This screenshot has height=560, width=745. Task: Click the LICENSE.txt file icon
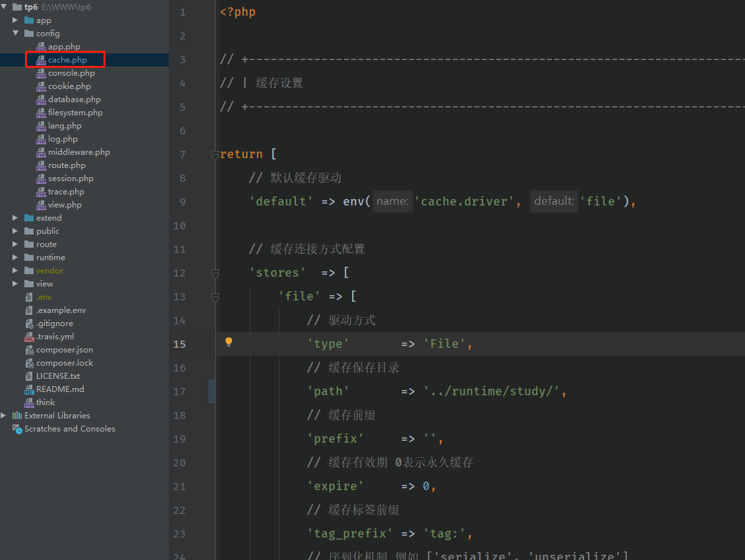pyautogui.click(x=29, y=376)
